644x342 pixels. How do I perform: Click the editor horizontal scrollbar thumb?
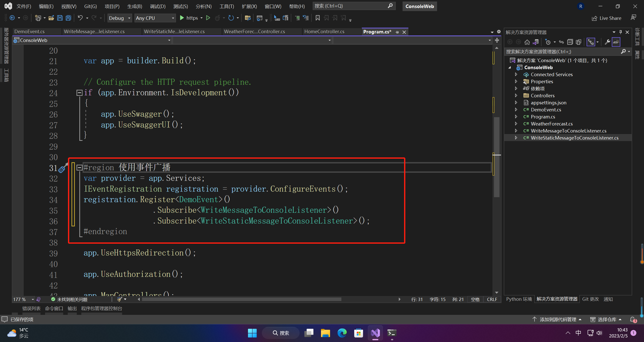[241, 299]
